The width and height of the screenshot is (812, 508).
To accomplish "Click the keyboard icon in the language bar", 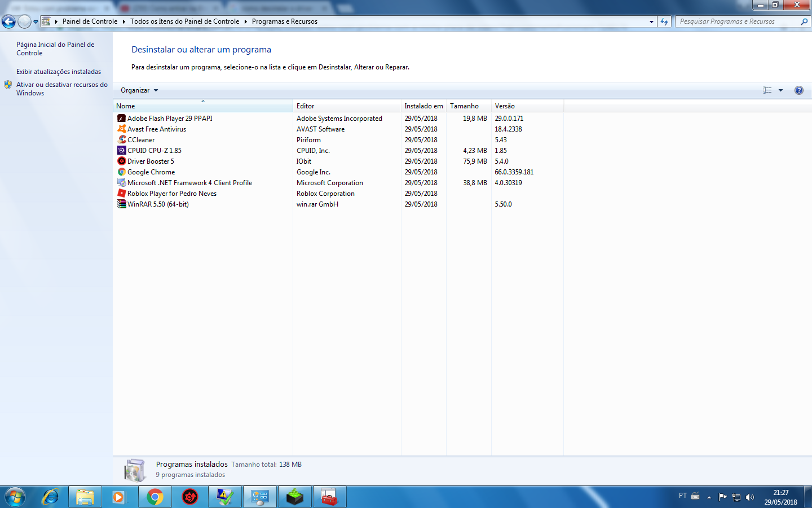I will click(695, 496).
